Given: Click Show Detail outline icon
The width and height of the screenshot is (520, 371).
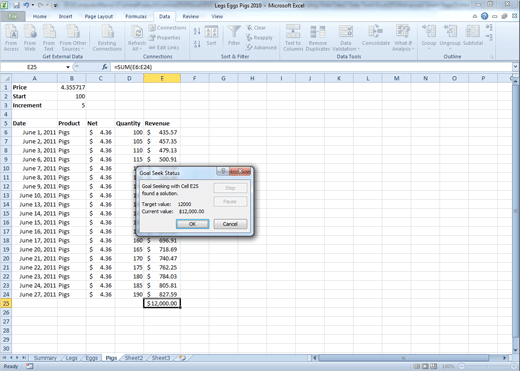Looking at the screenshot, I should tap(489, 27).
